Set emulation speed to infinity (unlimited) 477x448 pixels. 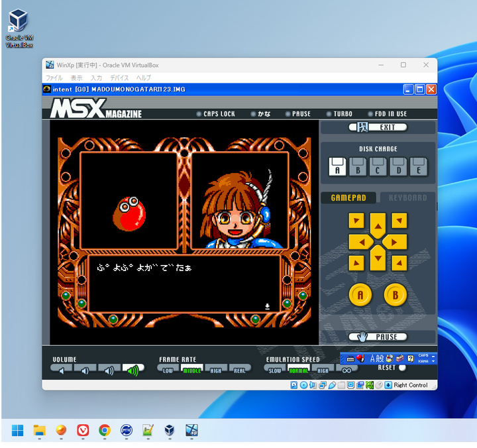pos(346,370)
